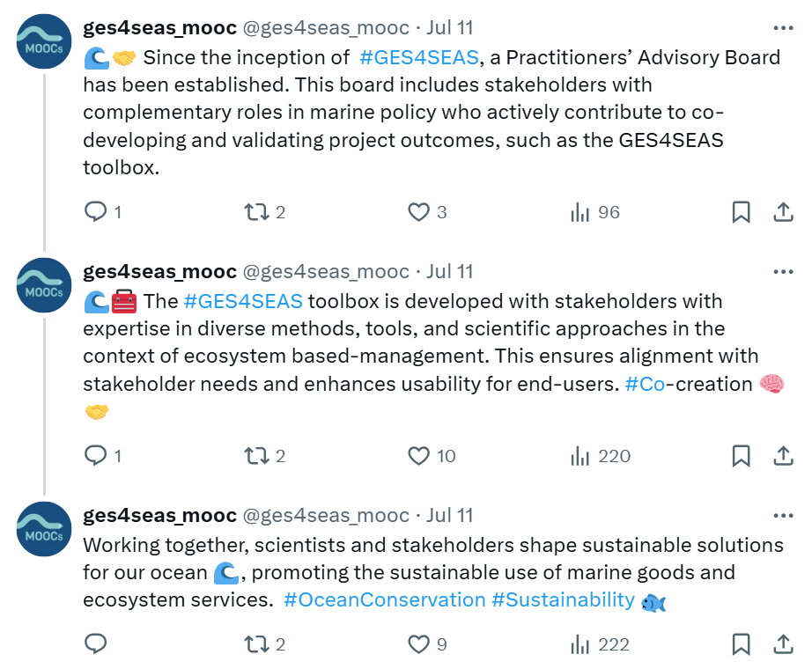This screenshot has width=812, height=669.
Task: Open more options on the toolbox tweet
Action: pos(782,272)
